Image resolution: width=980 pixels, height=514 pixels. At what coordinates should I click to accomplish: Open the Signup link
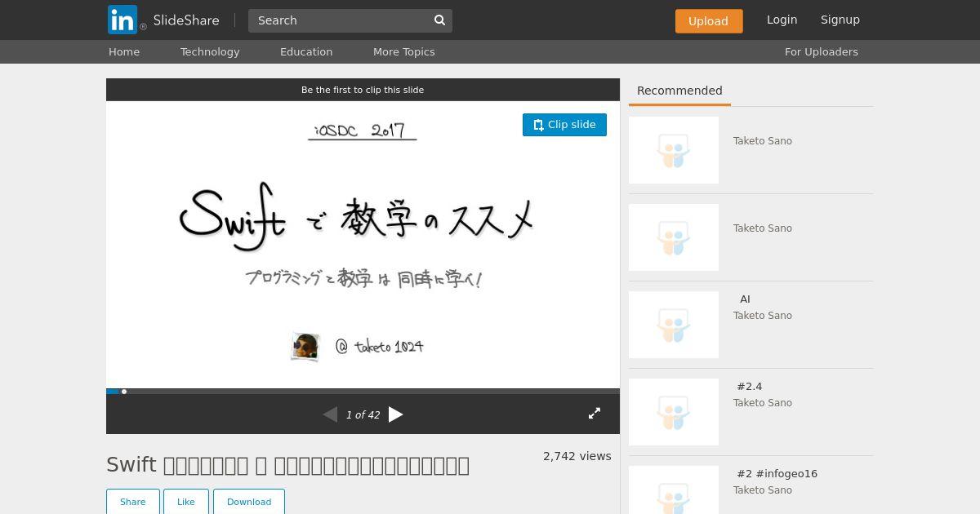840,20
